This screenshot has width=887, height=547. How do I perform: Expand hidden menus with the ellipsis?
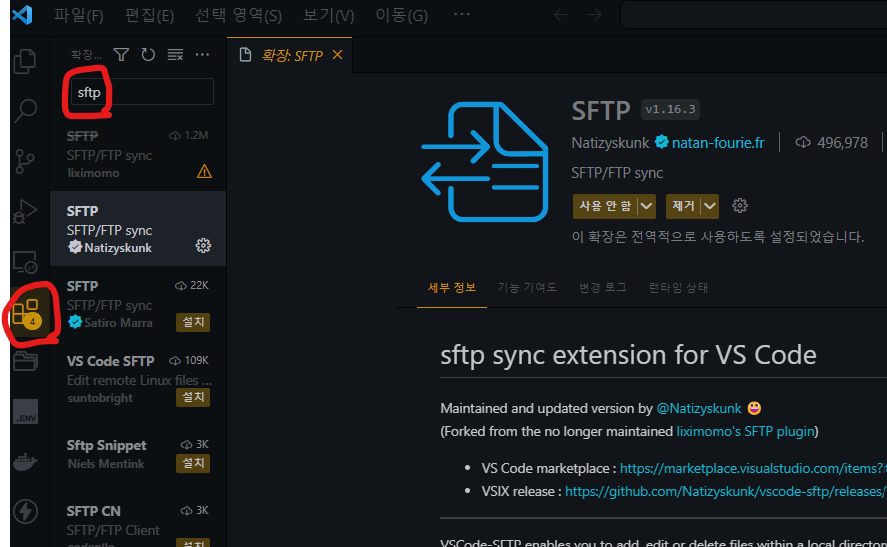tap(462, 14)
